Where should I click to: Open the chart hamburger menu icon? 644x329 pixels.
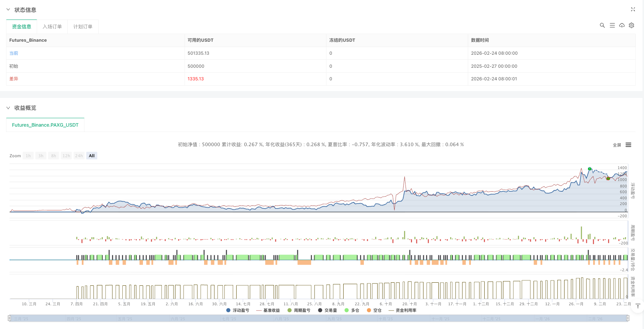[628, 145]
